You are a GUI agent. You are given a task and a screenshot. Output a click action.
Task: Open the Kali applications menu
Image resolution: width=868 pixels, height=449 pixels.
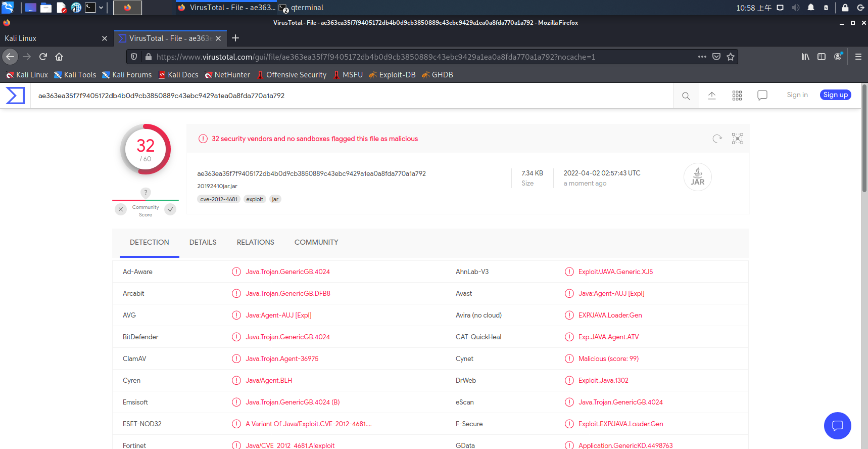pyautogui.click(x=8, y=8)
